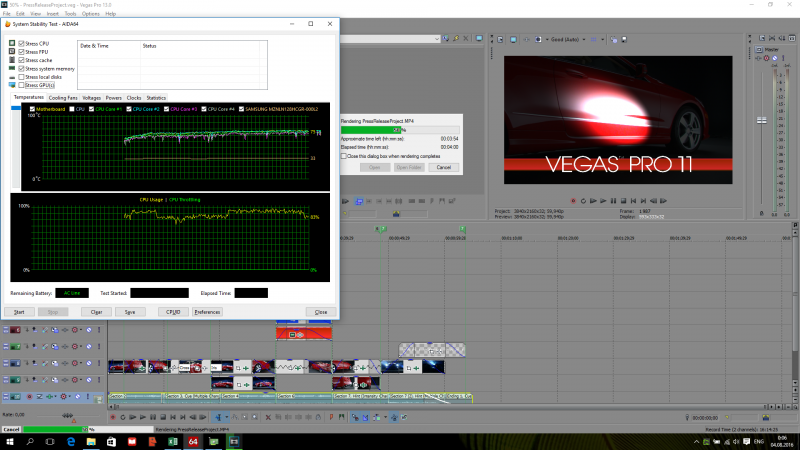This screenshot has width=800, height=450.
Task: Click the AIDA64 taskbar icon
Action: click(193, 440)
